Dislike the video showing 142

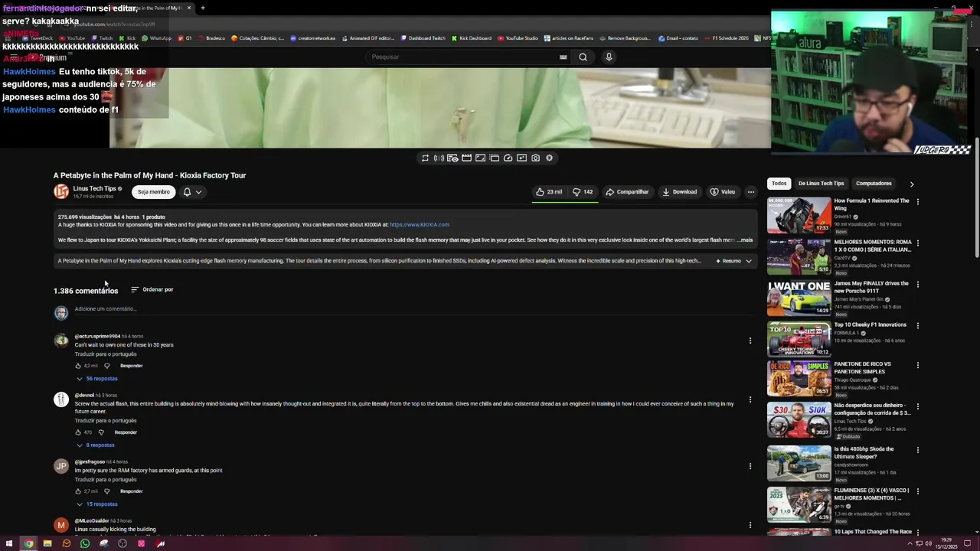point(583,192)
